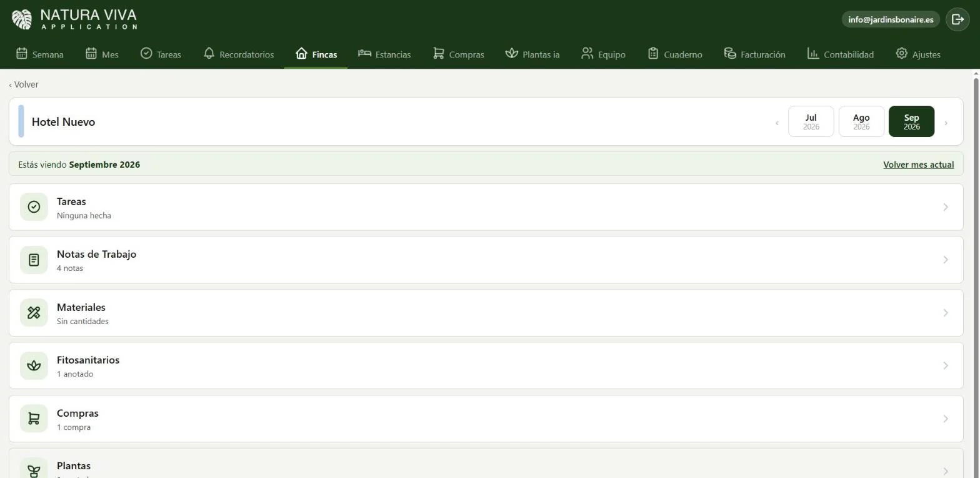
Task: Go back using the Volver link
Action: [x=24, y=84]
